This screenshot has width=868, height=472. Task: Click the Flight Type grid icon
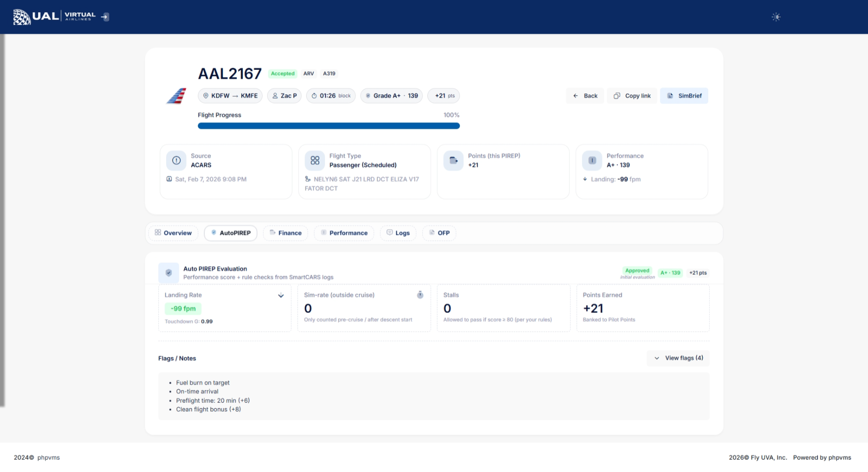pyautogui.click(x=315, y=161)
